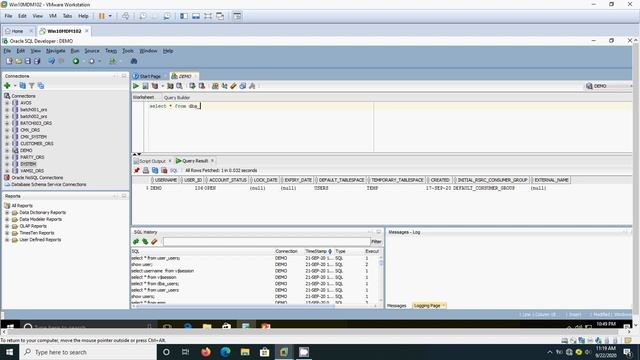Click the Commit icon in worksheet toolbar
This screenshot has width=640, height=360.
(x=192, y=86)
